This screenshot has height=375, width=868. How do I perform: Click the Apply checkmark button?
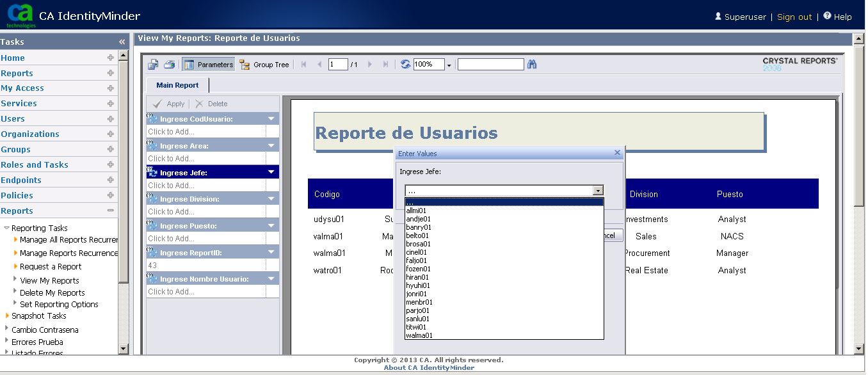[x=168, y=104]
